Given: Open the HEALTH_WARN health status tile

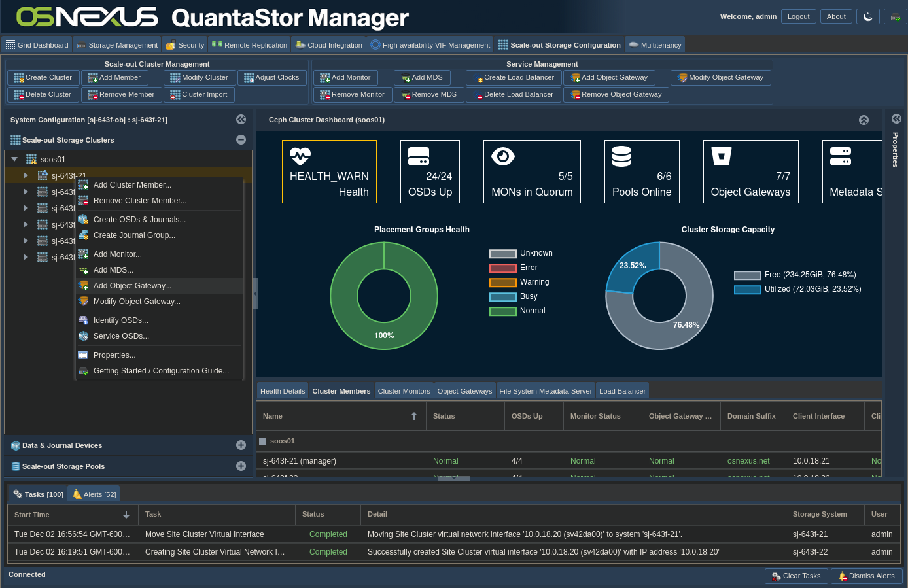Looking at the screenshot, I should 329,171.
